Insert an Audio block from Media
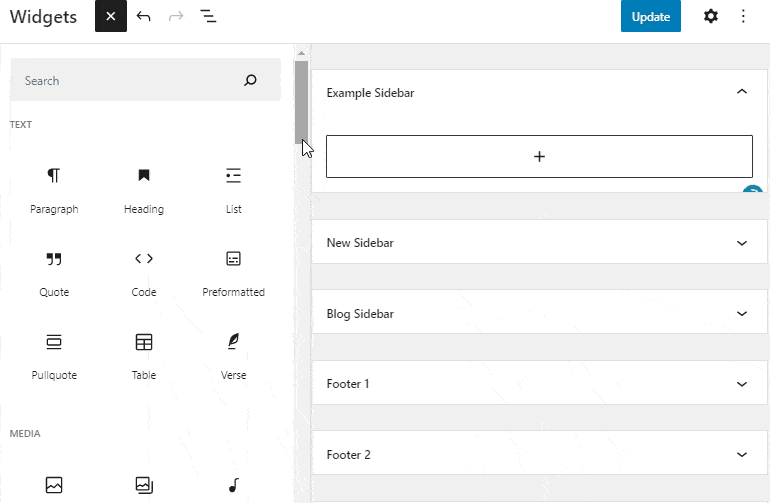Image resolution: width=770 pixels, height=503 pixels. [x=234, y=485]
